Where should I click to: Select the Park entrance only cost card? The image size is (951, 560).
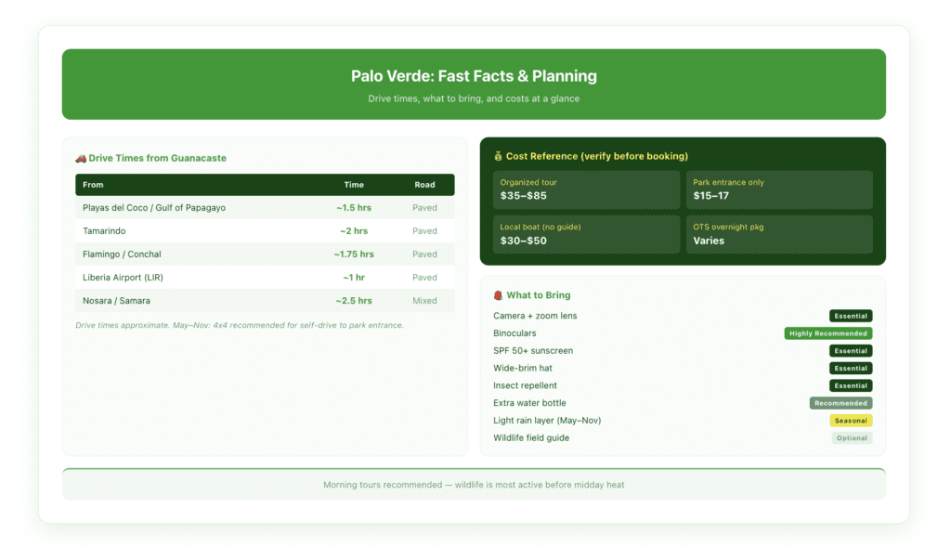[x=779, y=189]
